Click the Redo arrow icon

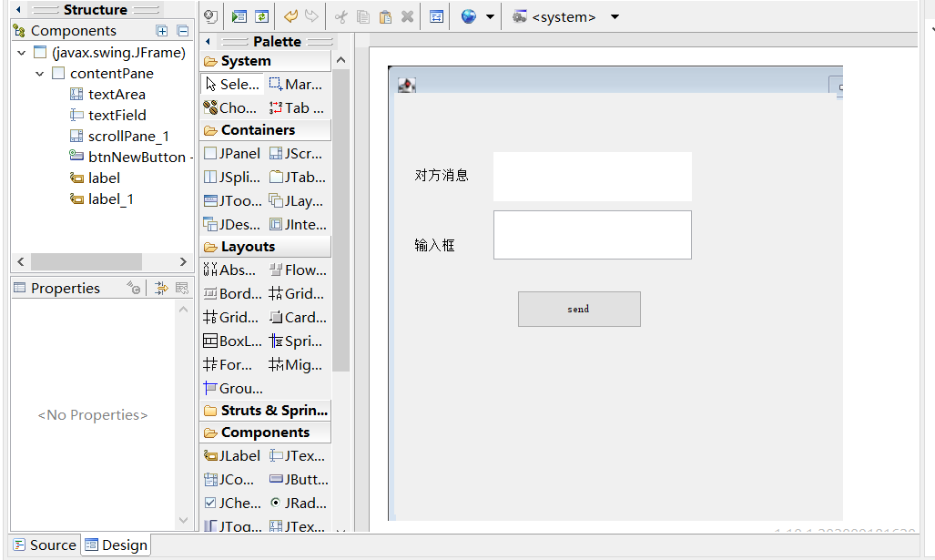(311, 16)
